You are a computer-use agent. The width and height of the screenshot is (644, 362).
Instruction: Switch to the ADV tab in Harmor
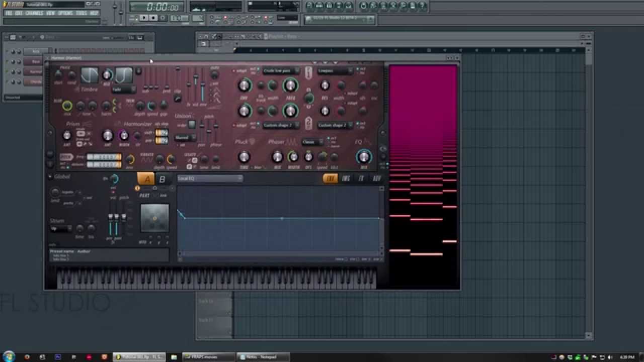(x=376, y=178)
